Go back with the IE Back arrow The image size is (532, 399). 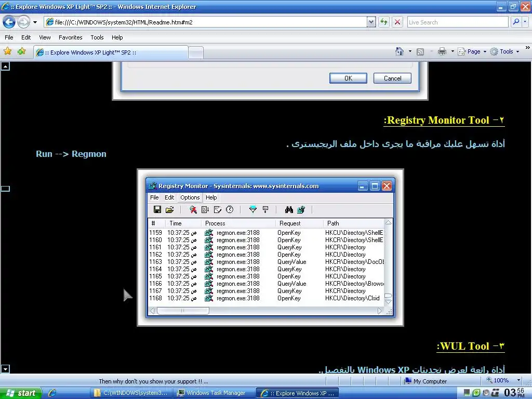tap(9, 22)
